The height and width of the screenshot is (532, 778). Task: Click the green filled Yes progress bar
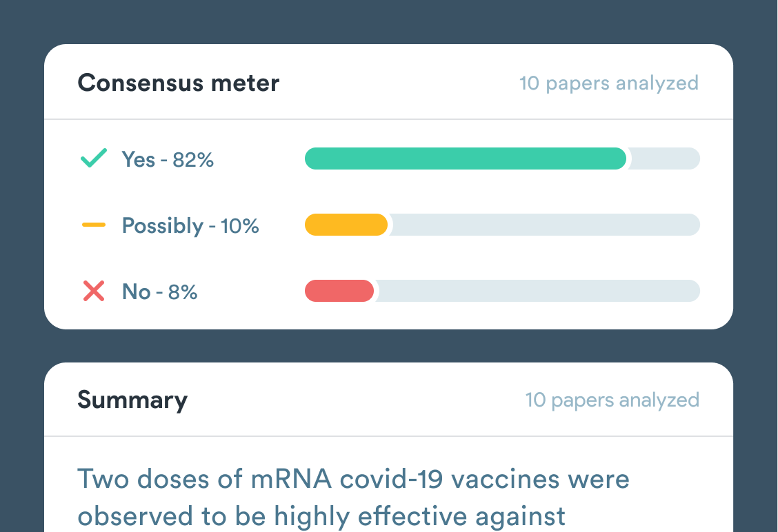[x=465, y=158]
